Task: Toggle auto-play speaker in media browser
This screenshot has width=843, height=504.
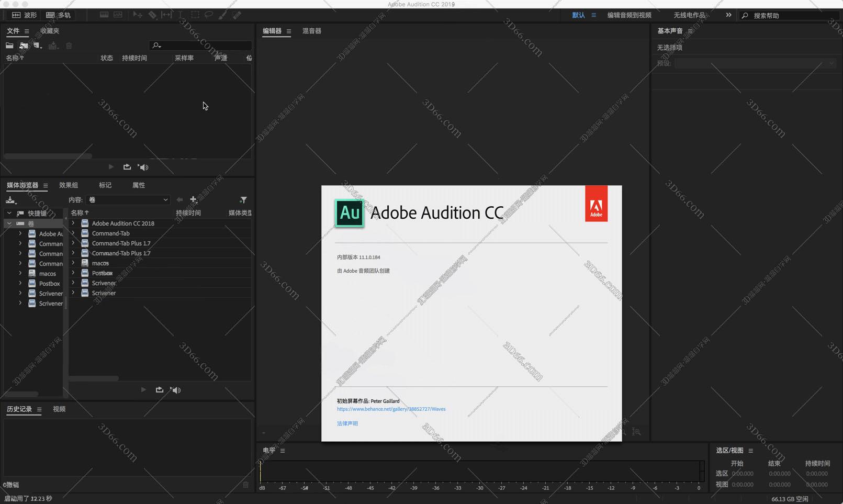Action: click(176, 390)
